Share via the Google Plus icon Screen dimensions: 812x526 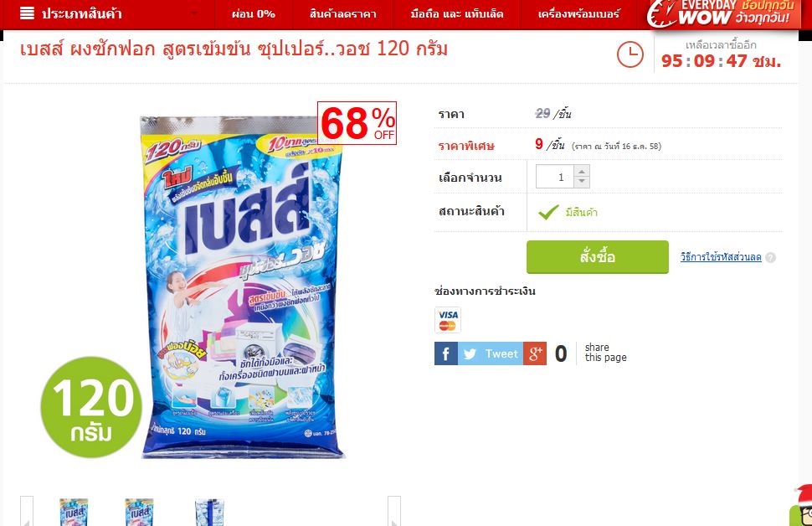535,353
